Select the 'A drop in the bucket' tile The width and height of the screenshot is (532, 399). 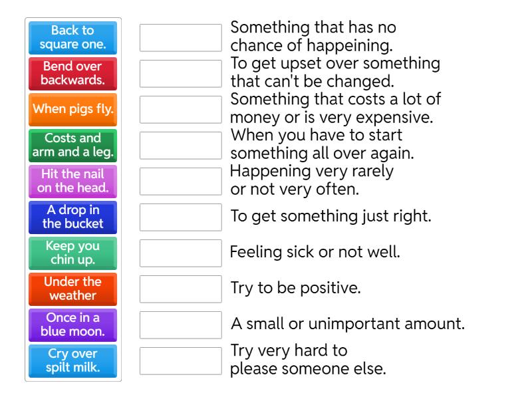tap(72, 217)
